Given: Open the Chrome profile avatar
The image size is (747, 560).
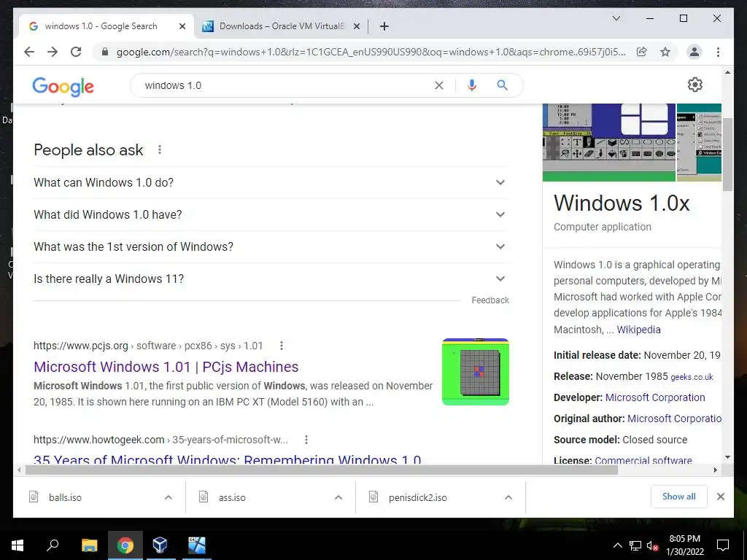Looking at the screenshot, I should tap(694, 52).
